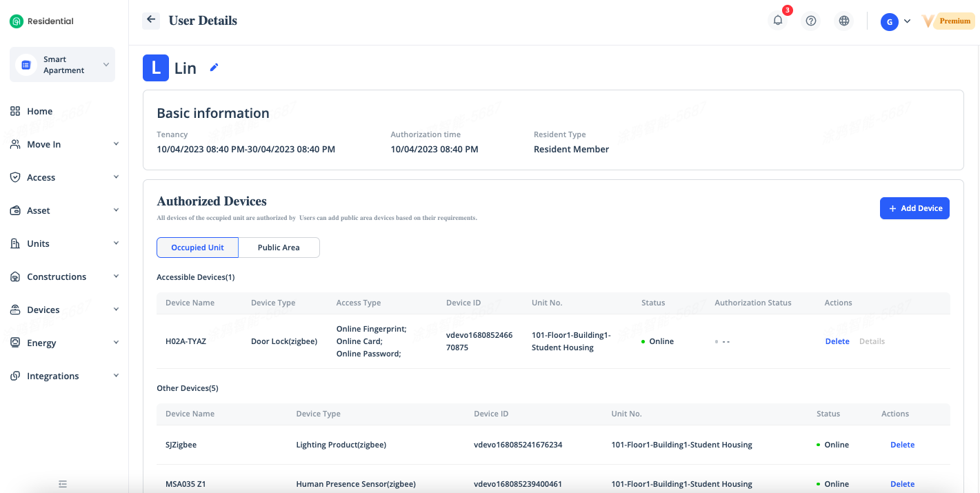Expand the Energy sidebar menu
Image resolution: width=980 pixels, height=493 pixels.
click(64, 343)
